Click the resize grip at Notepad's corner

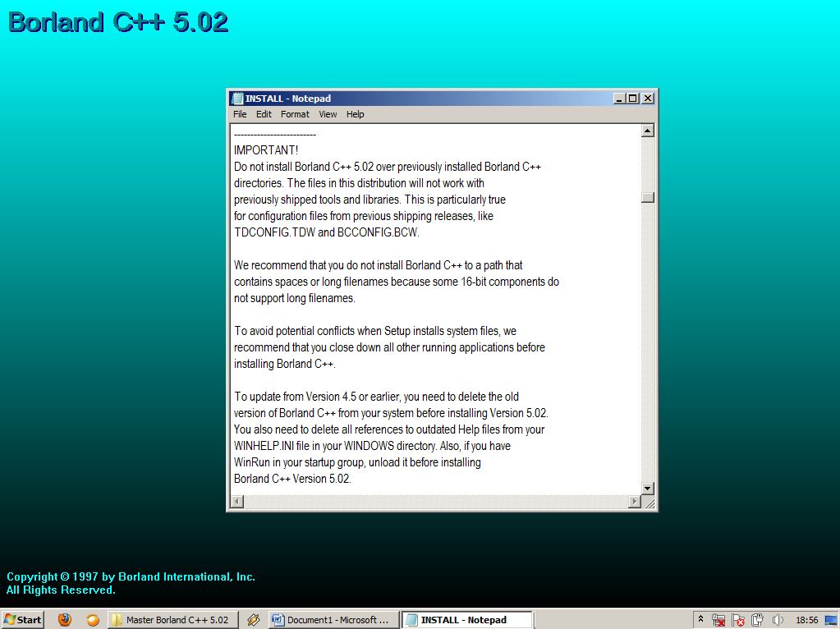[649, 503]
